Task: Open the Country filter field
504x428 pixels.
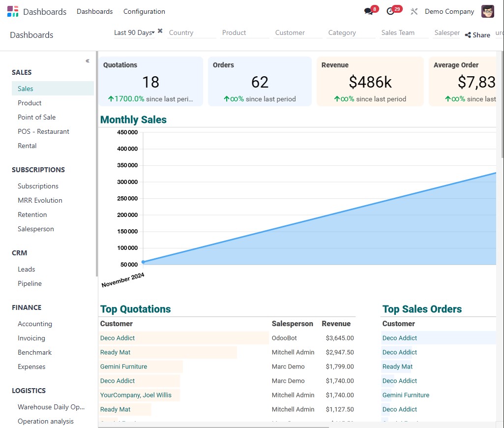Action: click(192, 33)
